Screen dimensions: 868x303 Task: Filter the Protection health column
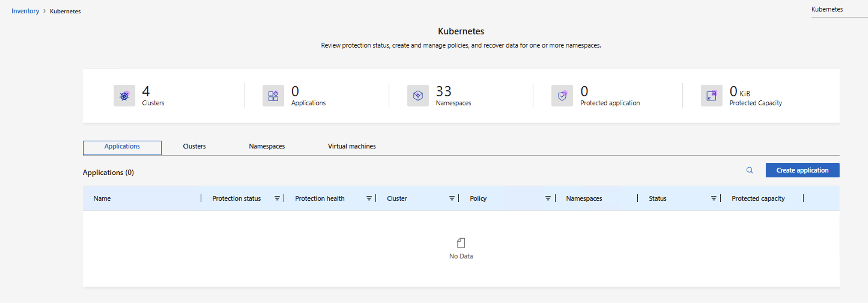coord(369,198)
